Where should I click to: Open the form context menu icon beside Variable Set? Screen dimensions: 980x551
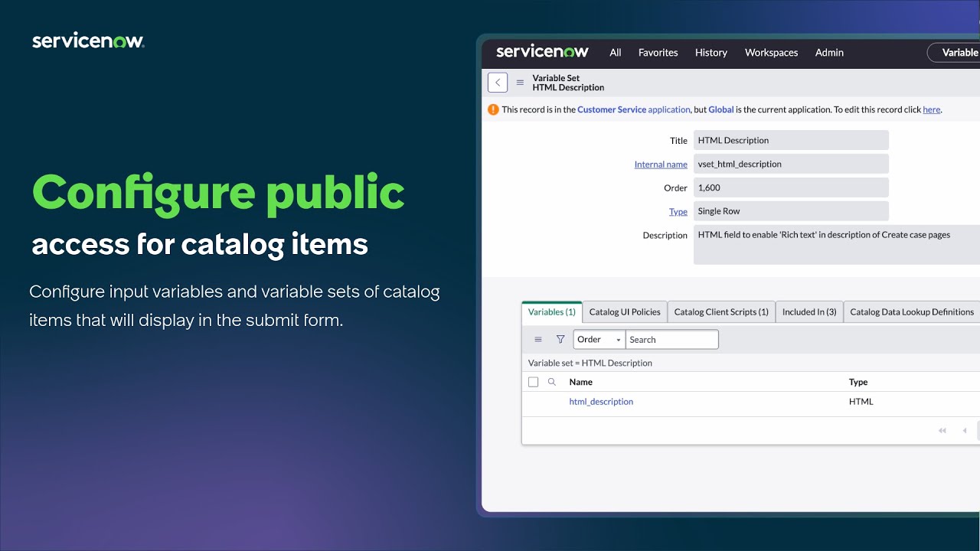[520, 82]
